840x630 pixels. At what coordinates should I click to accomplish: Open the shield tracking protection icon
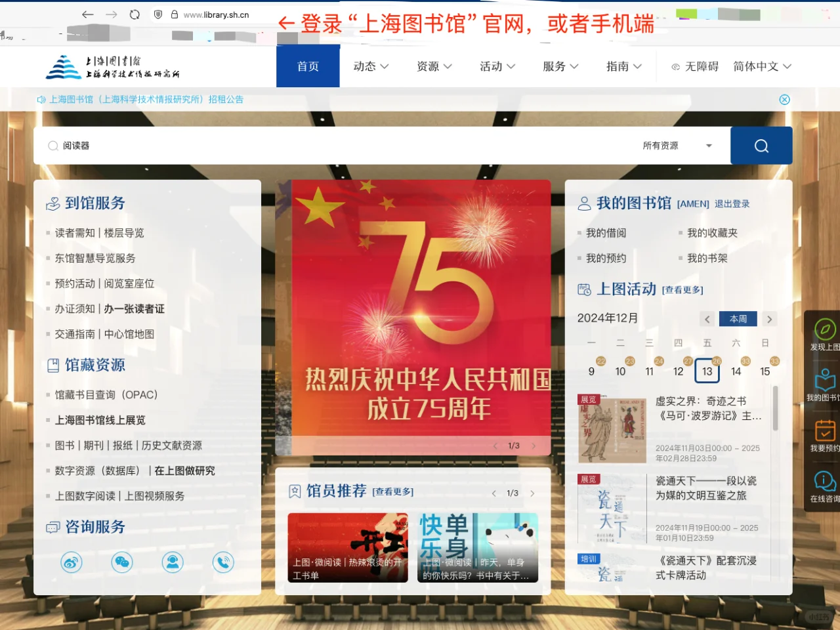coord(158,14)
